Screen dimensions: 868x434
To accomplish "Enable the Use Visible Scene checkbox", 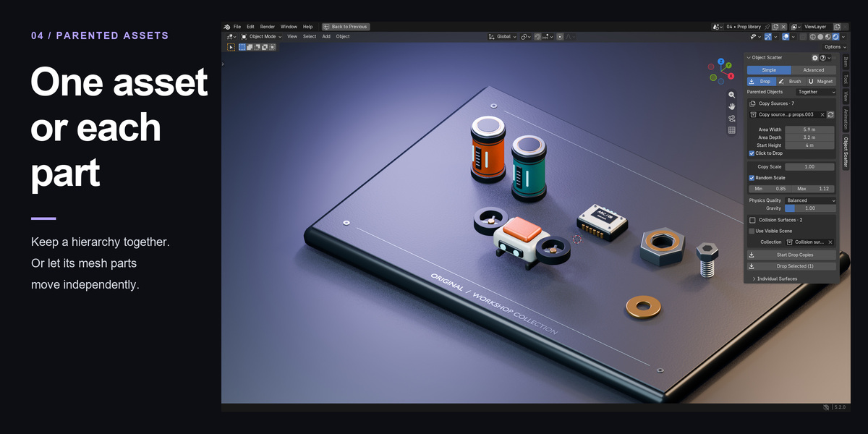I will 752,231.
